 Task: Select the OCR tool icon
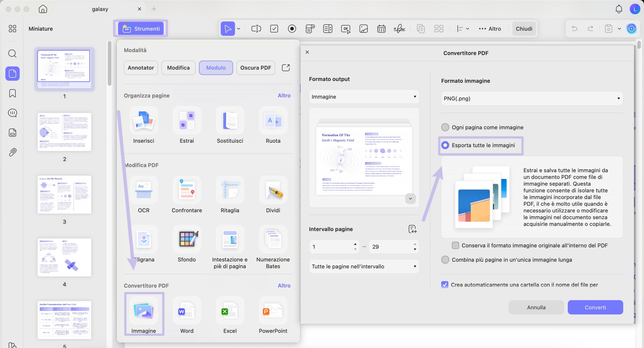pos(144,190)
